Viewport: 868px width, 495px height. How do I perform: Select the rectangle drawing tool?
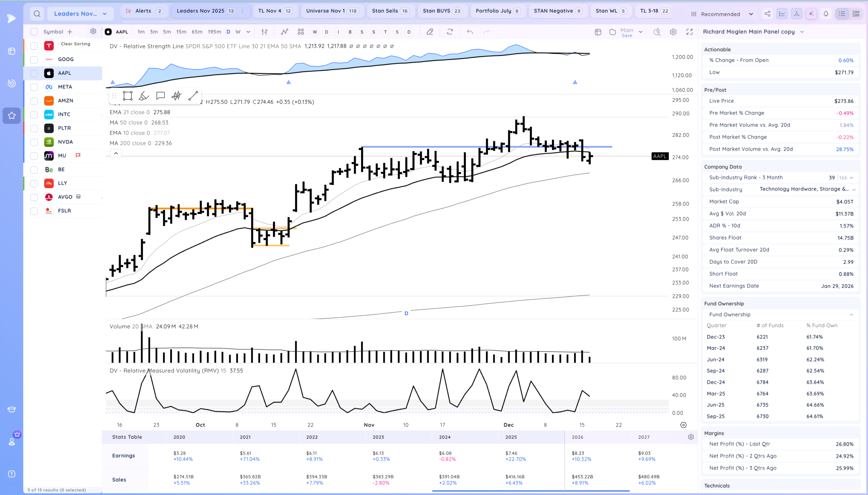click(127, 96)
